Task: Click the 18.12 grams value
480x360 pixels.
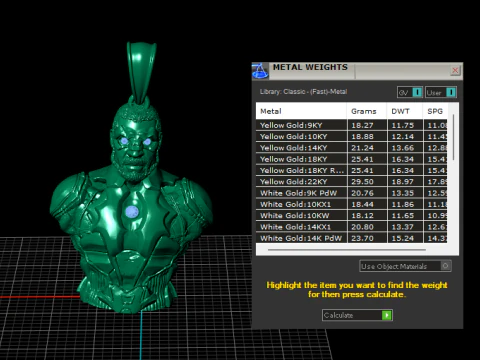Action: click(x=362, y=216)
